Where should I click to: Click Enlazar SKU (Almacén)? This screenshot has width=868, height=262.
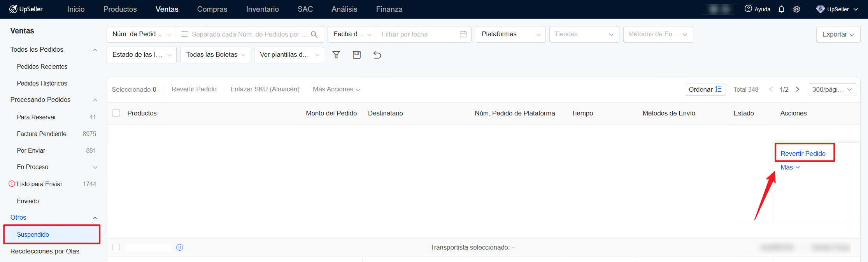pos(265,89)
